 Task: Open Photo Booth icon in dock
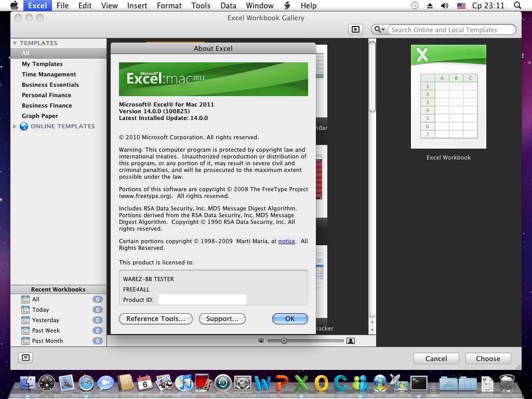(203, 383)
